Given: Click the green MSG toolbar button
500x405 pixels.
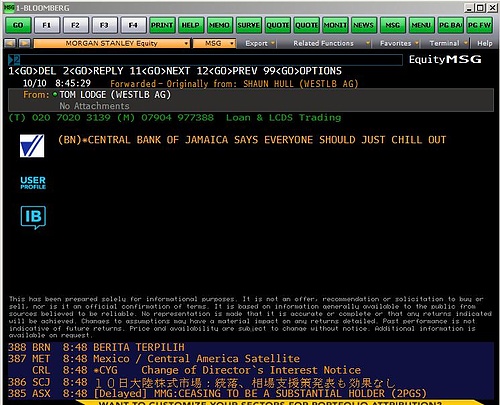Looking at the screenshot, I should coord(392,25).
